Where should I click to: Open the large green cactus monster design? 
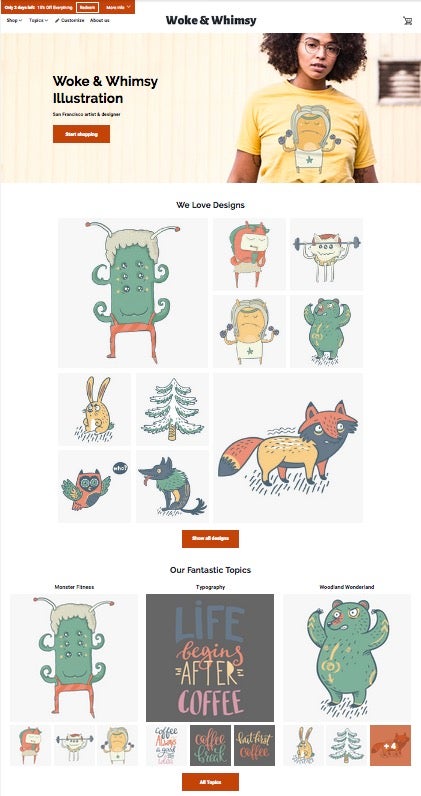click(x=133, y=293)
